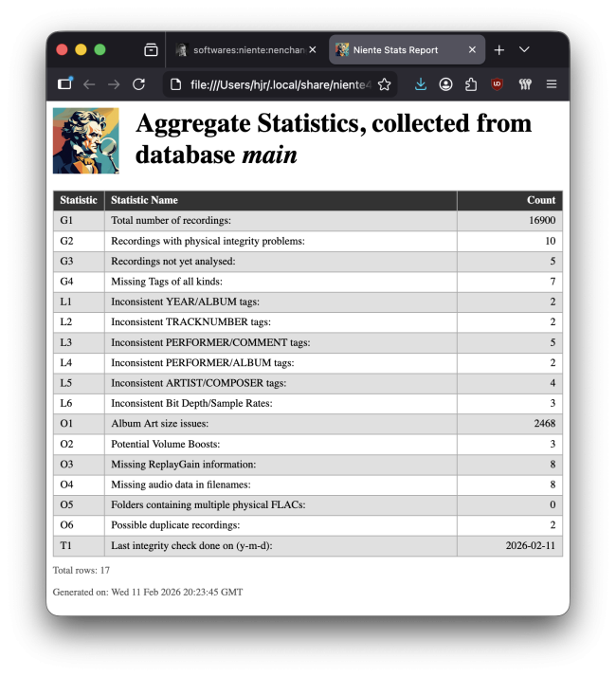
Task: Click the Beethoven portrait logo image
Action: 86,140
